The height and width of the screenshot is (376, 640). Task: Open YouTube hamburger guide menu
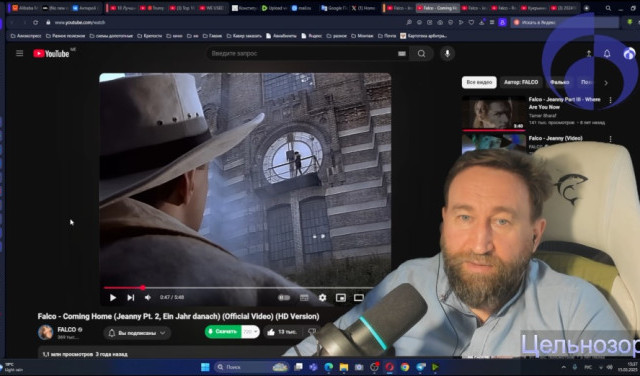pos(20,53)
